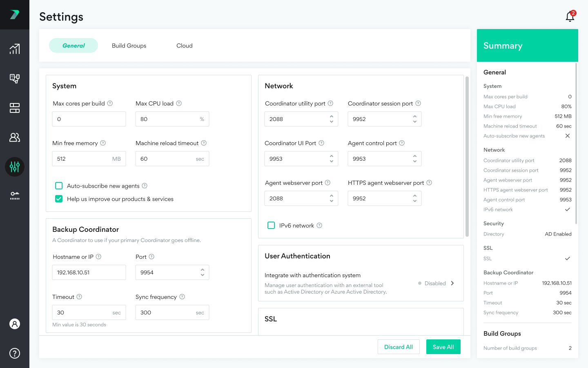This screenshot has width=588, height=368.
Task: Open the notifications bell icon
Action: 570,16
